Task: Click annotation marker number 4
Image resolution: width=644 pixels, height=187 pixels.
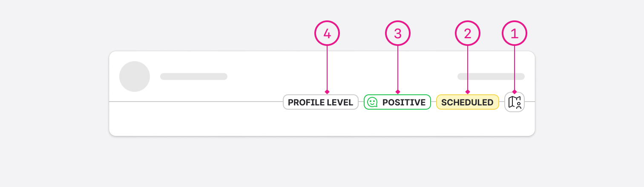Action: pyautogui.click(x=327, y=34)
